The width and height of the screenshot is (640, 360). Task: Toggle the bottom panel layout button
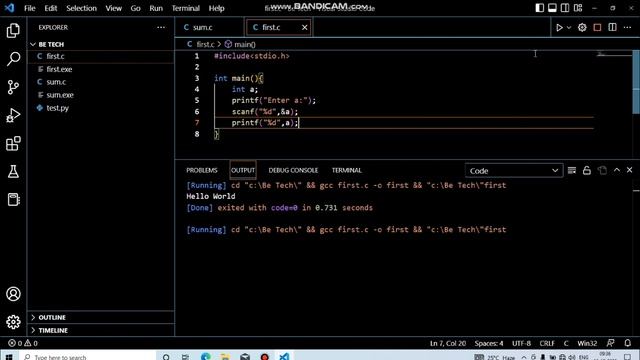[552, 8]
